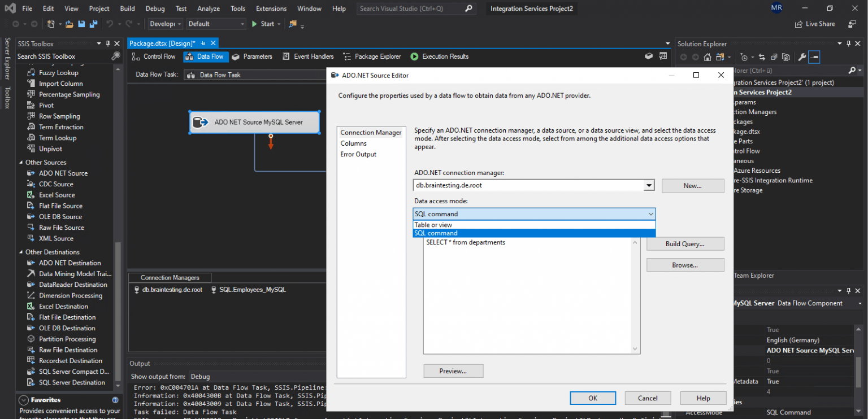868x419 pixels.
Task: Click the Save icon in the main toolbar
Action: coord(81,24)
